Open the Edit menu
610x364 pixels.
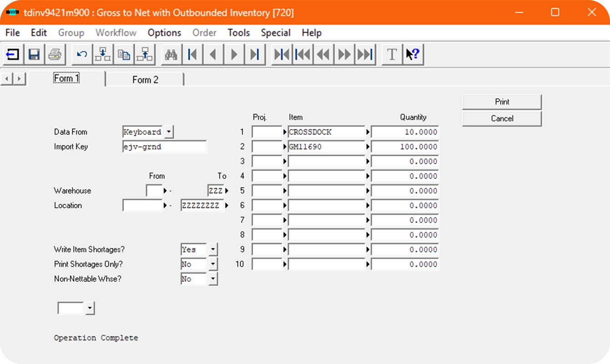pos(39,33)
